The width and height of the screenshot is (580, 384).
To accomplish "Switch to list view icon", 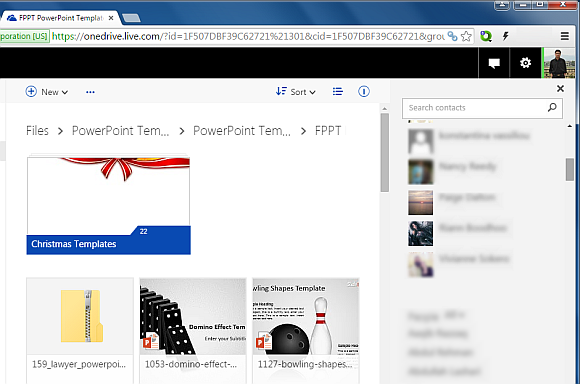I will pos(337,91).
